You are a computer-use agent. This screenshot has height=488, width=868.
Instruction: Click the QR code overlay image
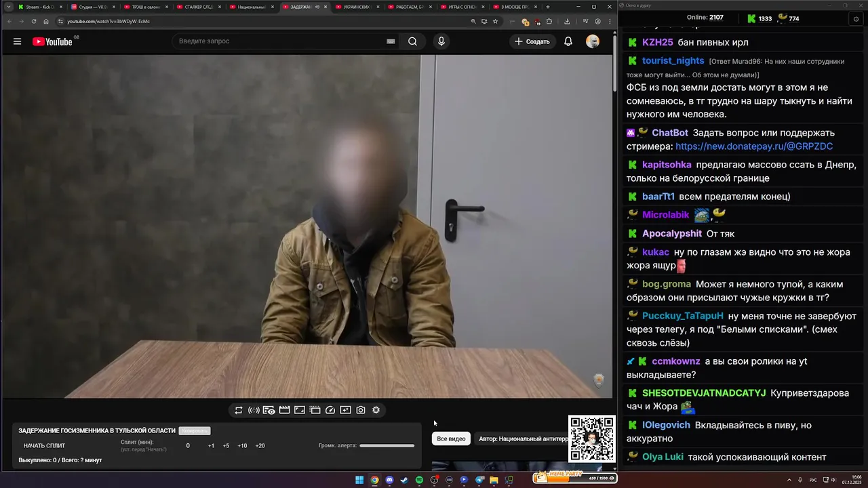[591, 439]
